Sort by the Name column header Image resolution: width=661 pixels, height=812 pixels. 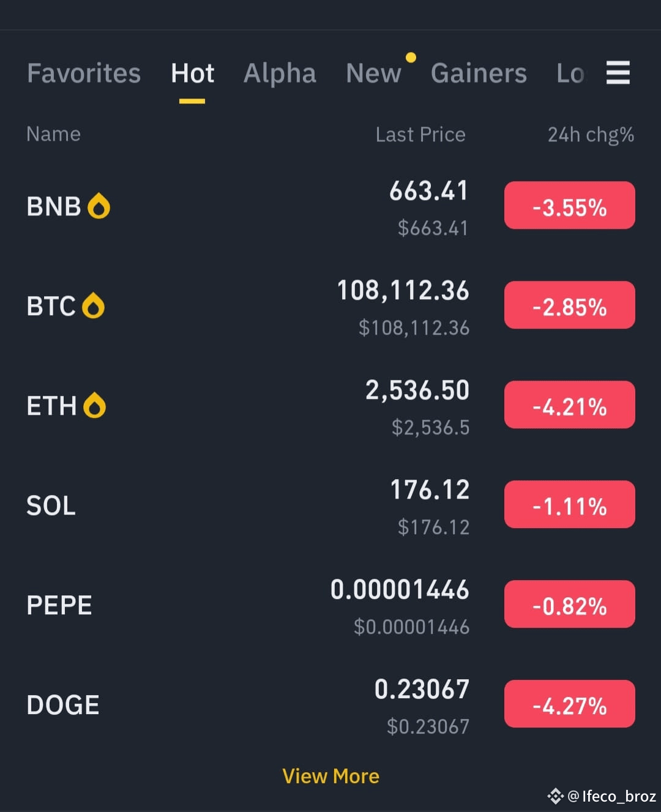tap(54, 134)
